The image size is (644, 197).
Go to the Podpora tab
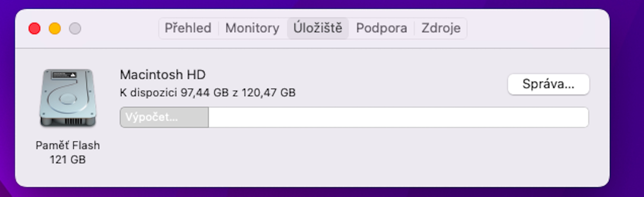(x=382, y=28)
